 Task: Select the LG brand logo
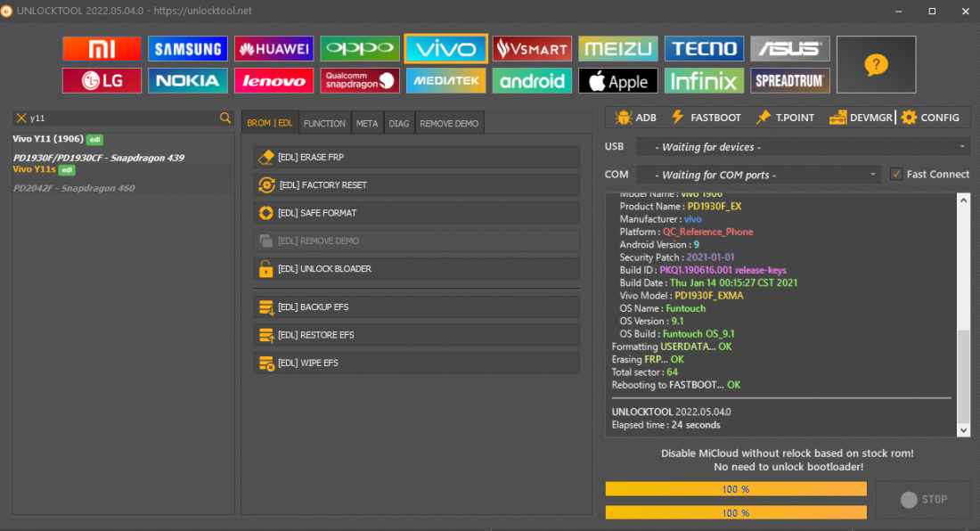point(102,80)
